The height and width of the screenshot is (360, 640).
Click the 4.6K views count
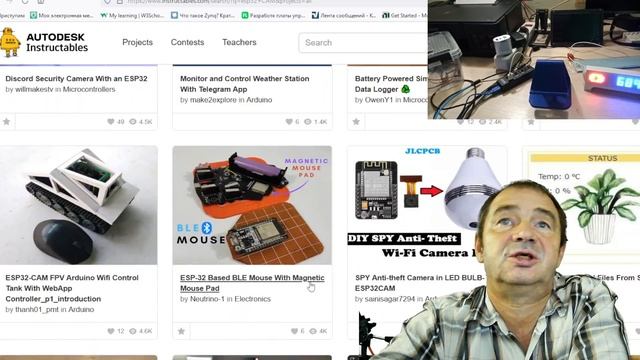(145, 331)
